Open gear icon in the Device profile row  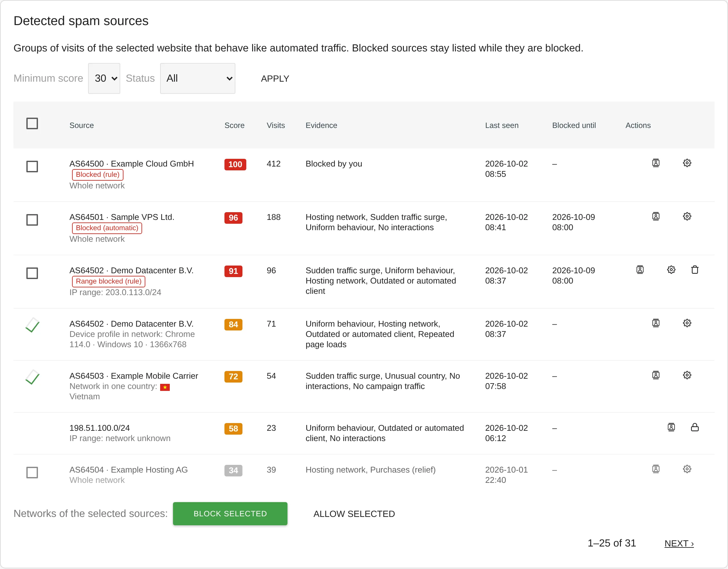click(x=687, y=323)
